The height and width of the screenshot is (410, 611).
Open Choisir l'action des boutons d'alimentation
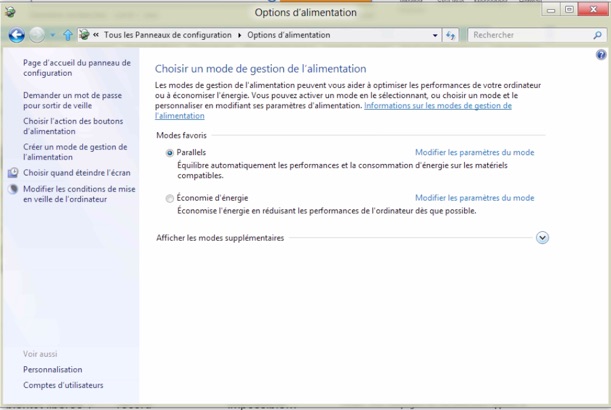click(x=73, y=126)
